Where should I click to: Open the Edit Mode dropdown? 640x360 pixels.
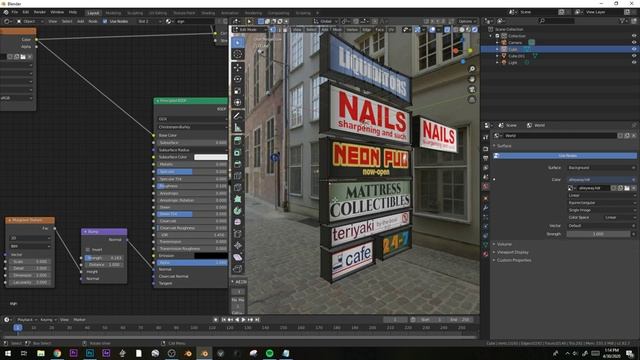250,29
